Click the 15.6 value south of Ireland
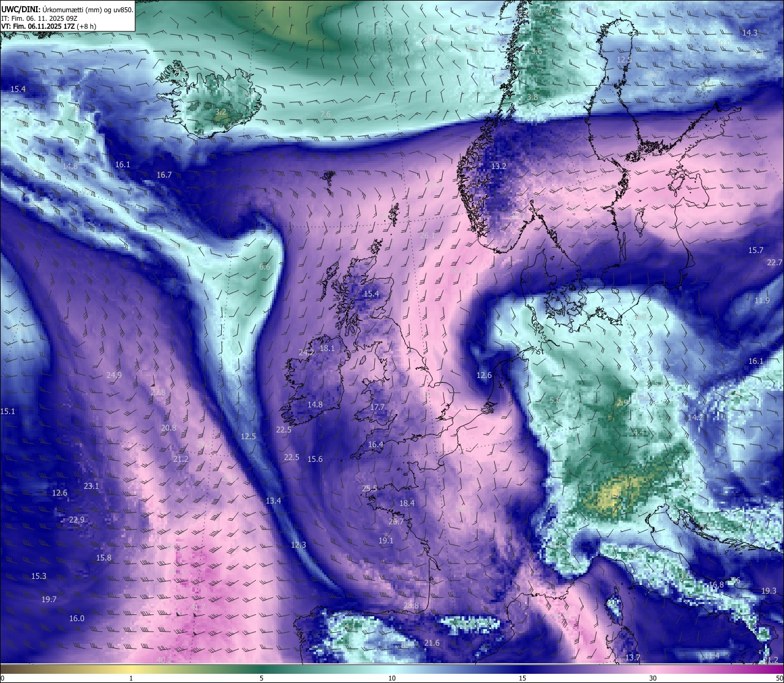The width and height of the screenshot is (784, 683). coord(315,459)
